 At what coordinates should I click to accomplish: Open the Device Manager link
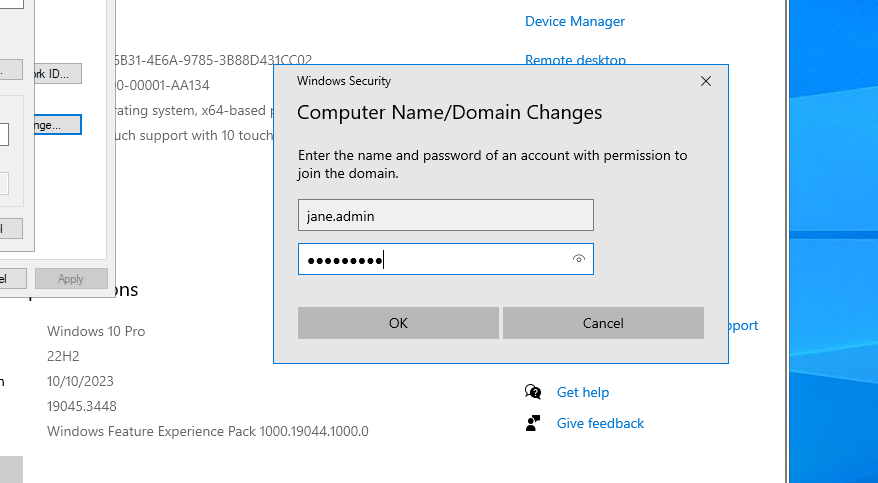(x=574, y=21)
